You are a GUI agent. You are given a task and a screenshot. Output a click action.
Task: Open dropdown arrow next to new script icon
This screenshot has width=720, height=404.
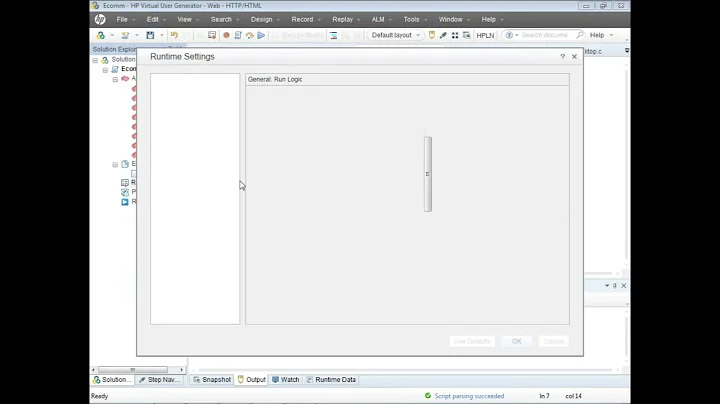(112, 35)
